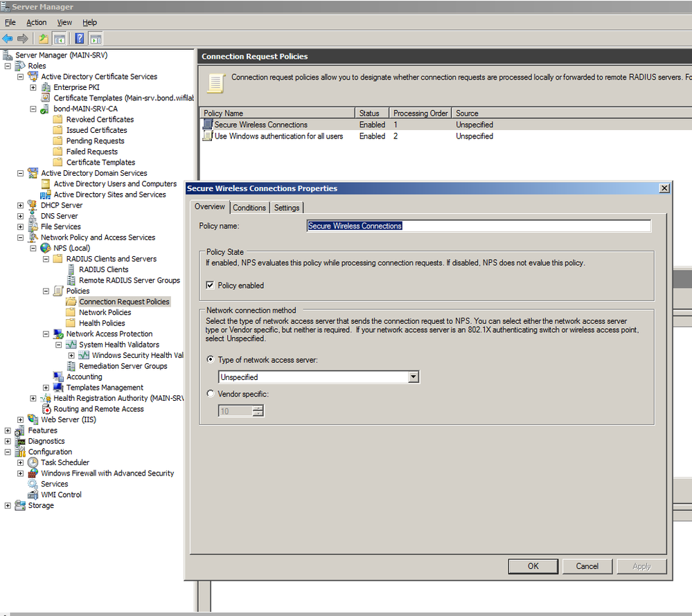Select Active Directory Users and Computers

[x=115, y=184]
